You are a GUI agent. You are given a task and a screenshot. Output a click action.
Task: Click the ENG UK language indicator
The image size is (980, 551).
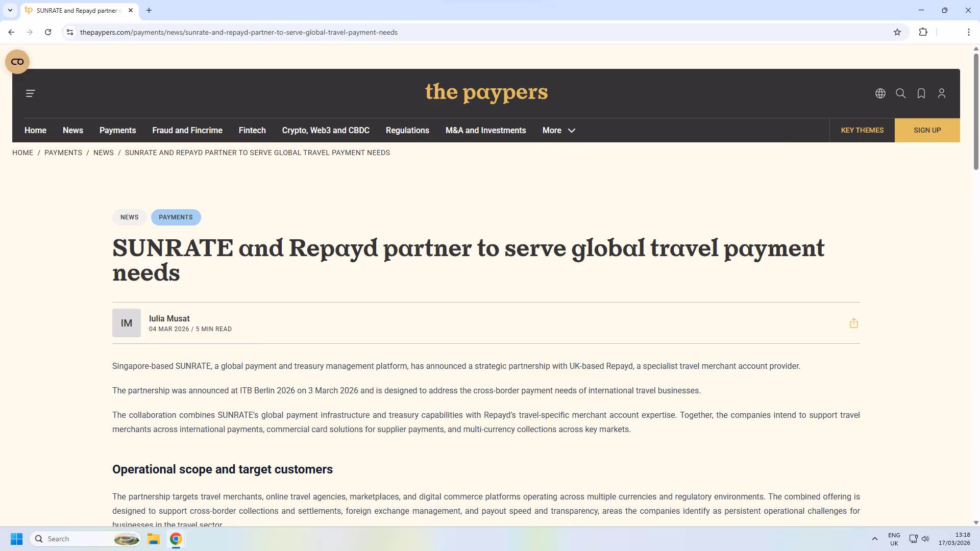click(894, 539)
